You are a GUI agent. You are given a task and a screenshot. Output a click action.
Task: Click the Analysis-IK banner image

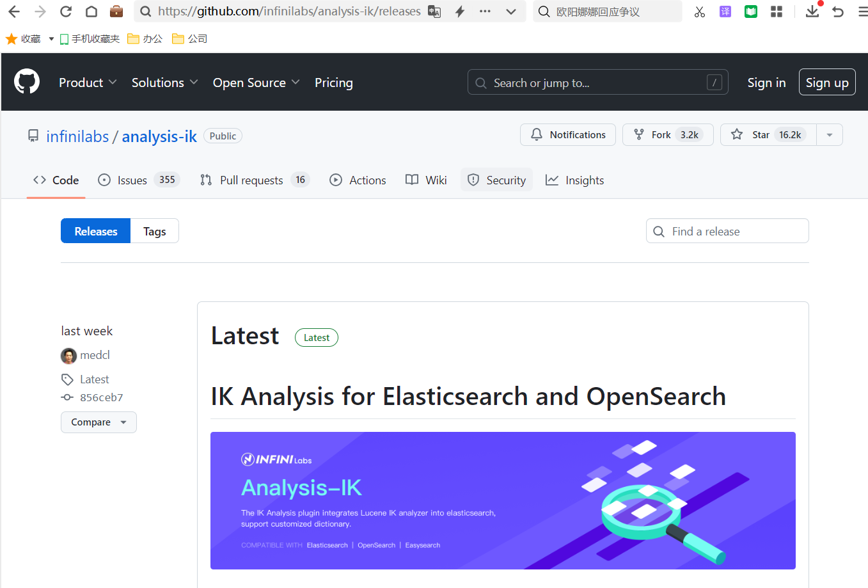pos(503,500)
